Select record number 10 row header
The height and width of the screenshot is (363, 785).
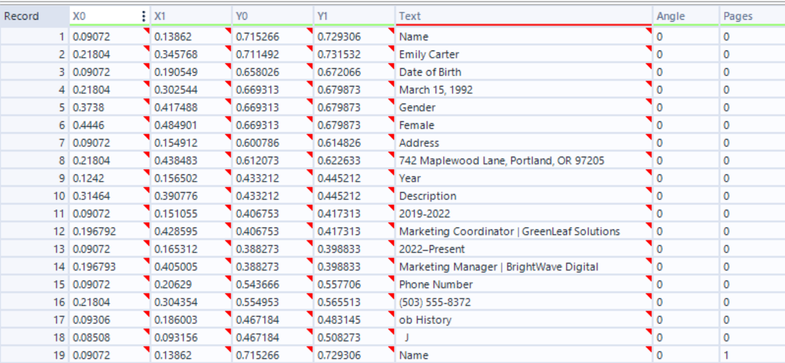click(x=35, y=196)
